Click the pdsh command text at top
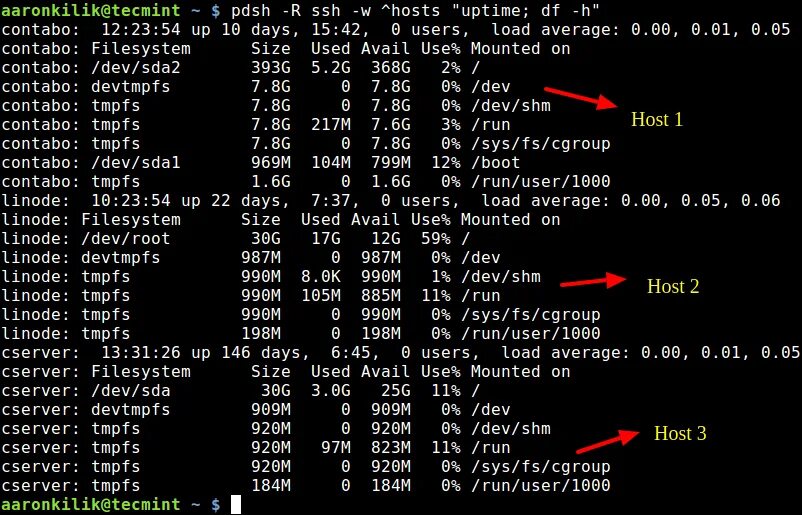The width and height of the screenshot is (802, 515). tap(415, 10)
